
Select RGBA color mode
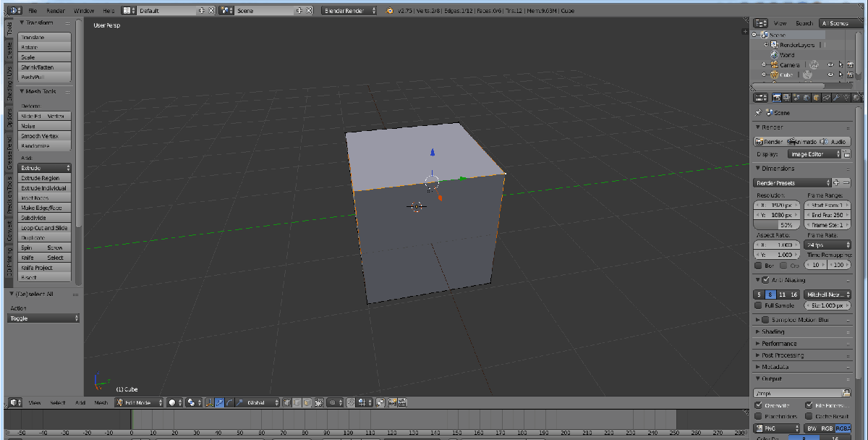843,428
